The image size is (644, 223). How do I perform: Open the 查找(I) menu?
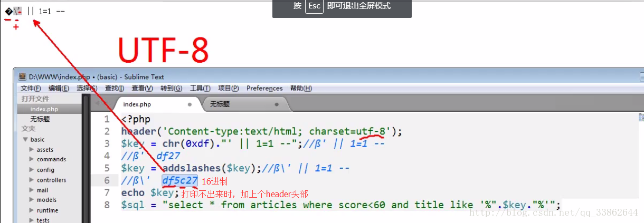click(x=115, y=88)
